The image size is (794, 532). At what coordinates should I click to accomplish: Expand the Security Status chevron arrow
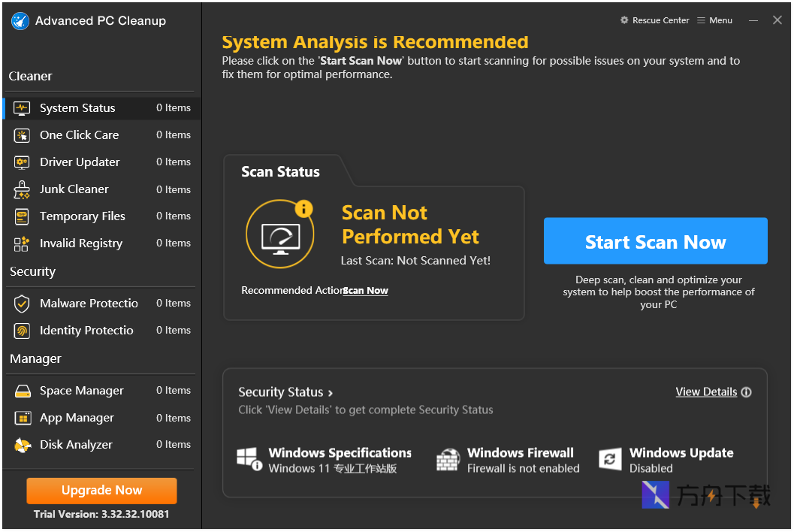coord(331,393)
